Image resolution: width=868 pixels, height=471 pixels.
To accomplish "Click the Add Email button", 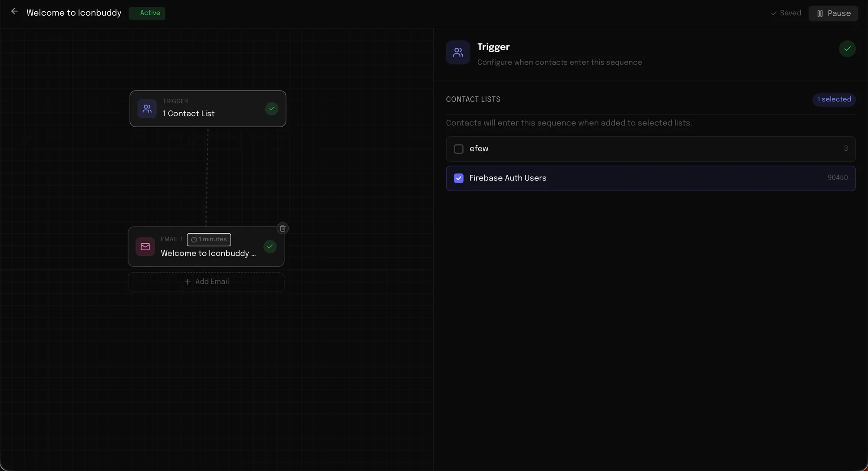I will point(206,282).
